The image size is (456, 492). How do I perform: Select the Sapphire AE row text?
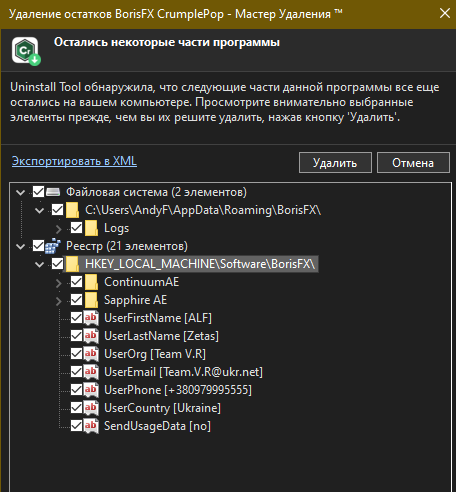(x=136, y=300)
